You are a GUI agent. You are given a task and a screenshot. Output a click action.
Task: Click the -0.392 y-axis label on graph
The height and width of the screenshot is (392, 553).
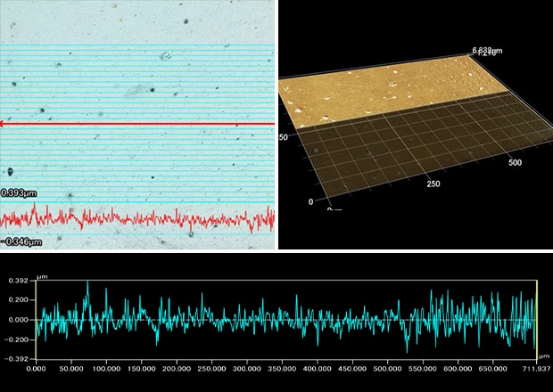point(17,358)
